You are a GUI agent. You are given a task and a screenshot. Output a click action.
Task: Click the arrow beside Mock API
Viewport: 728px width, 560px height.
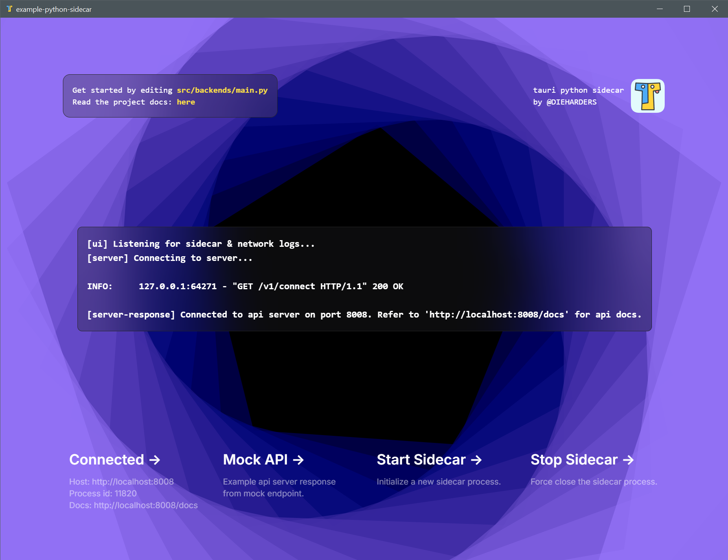point(298,460)
